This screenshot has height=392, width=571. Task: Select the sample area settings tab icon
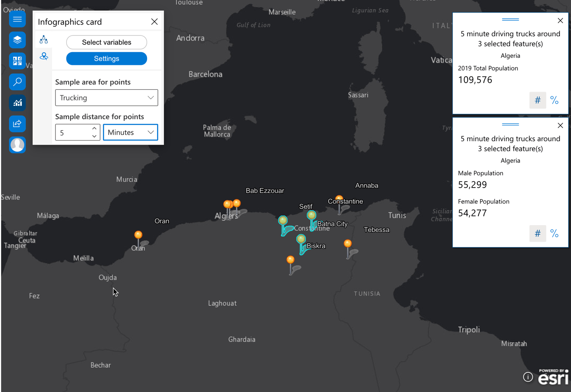[x=44, y=56]
